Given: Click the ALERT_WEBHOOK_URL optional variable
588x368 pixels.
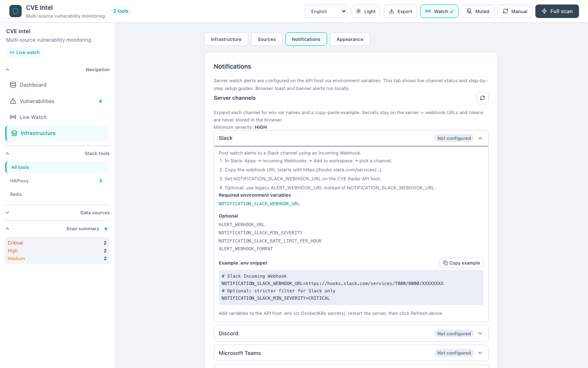Looking at the screenshot, I should 242,224.
